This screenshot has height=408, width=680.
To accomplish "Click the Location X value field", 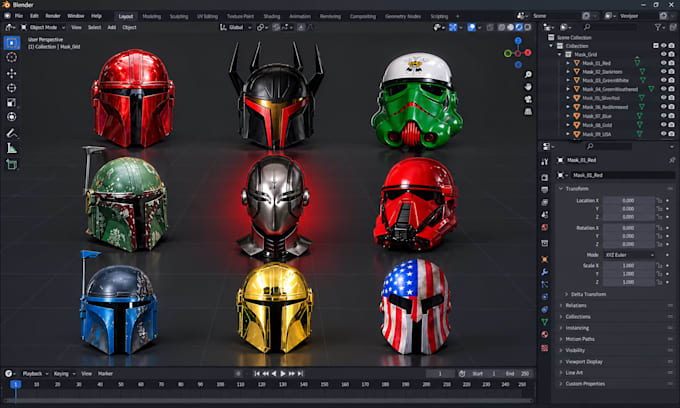I will 628,201.
